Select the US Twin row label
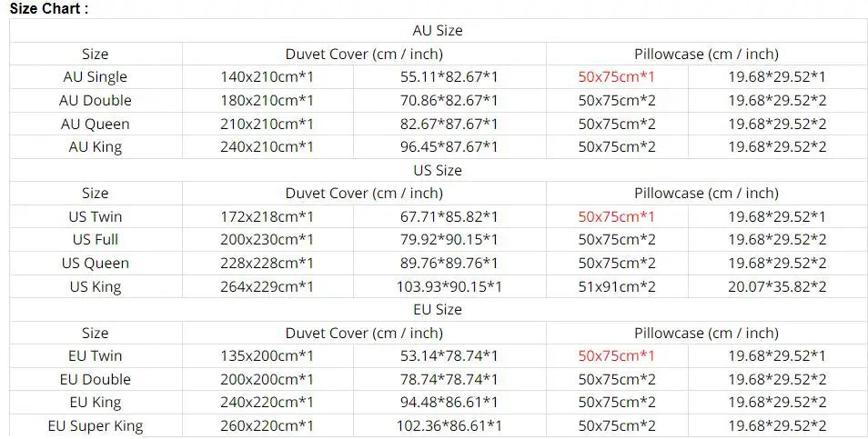This screenshot has width=868, height=439. [96, 216]
